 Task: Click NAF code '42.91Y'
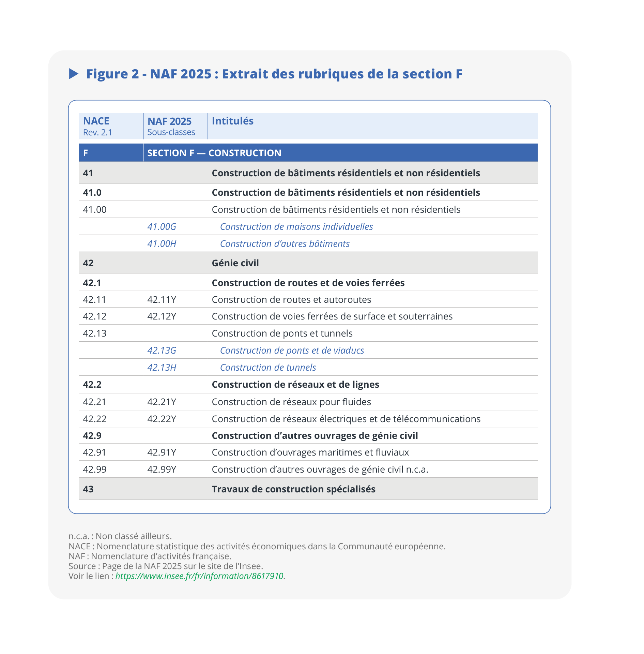(x=162, y=452)
